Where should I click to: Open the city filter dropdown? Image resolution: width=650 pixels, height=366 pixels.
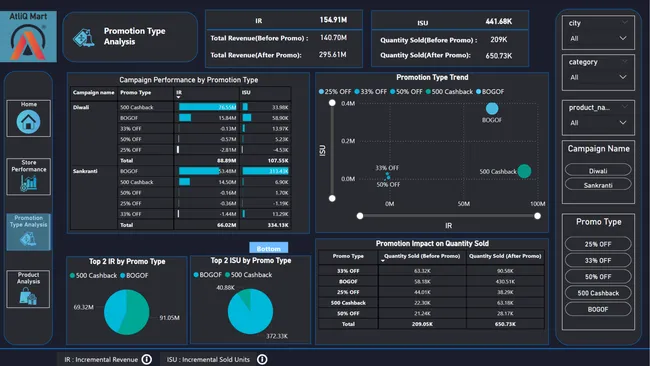click(x=598, y=38)
